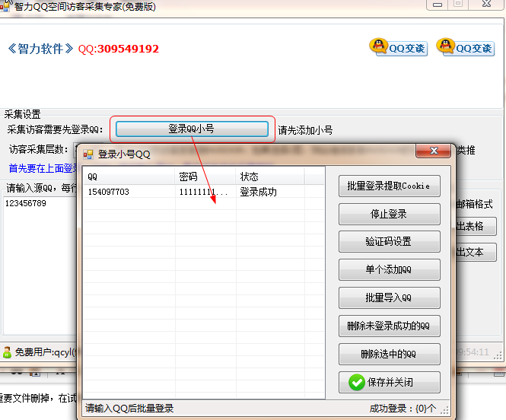Viewport: 506px width, 420px height.
Task: Click the password cell 11111111...
Action: coord(203,192)
